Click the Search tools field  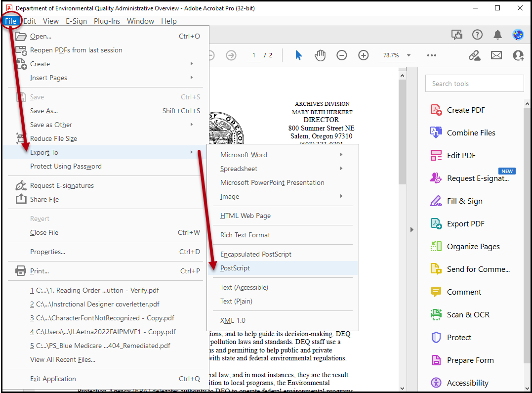tap(474, 84)
